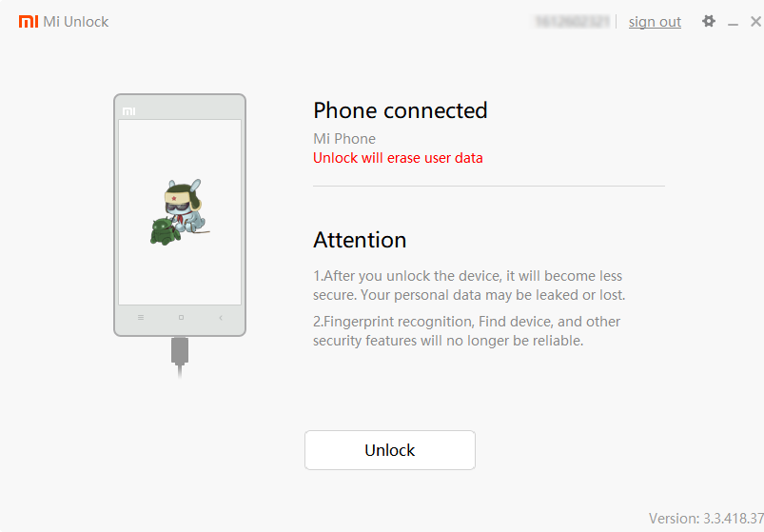Click the green Android robot figure
Screen dimensions: 764x532
pyautogui.click(x=166, y=231)
